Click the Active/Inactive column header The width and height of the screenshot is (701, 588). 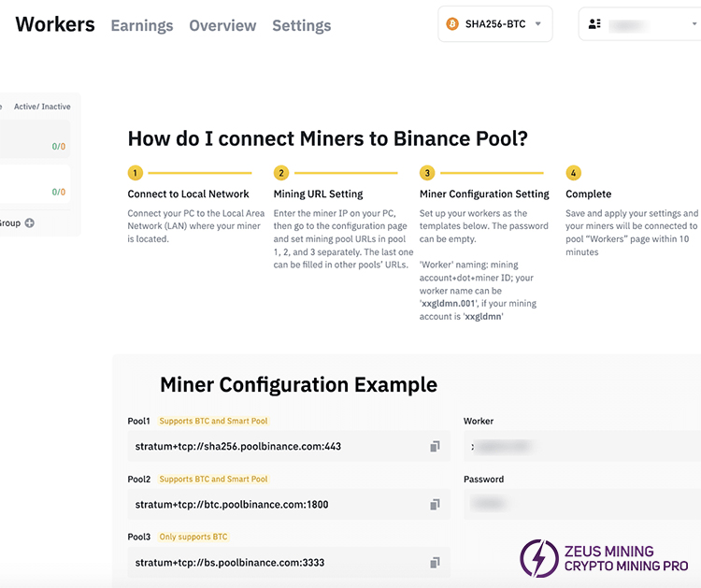(42, 107)
